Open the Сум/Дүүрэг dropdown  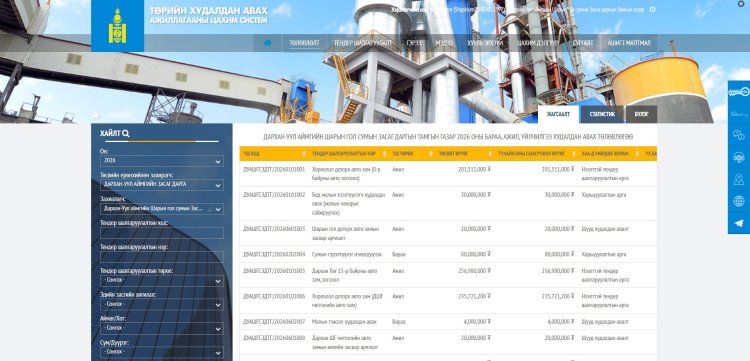(x=162, y=352)
